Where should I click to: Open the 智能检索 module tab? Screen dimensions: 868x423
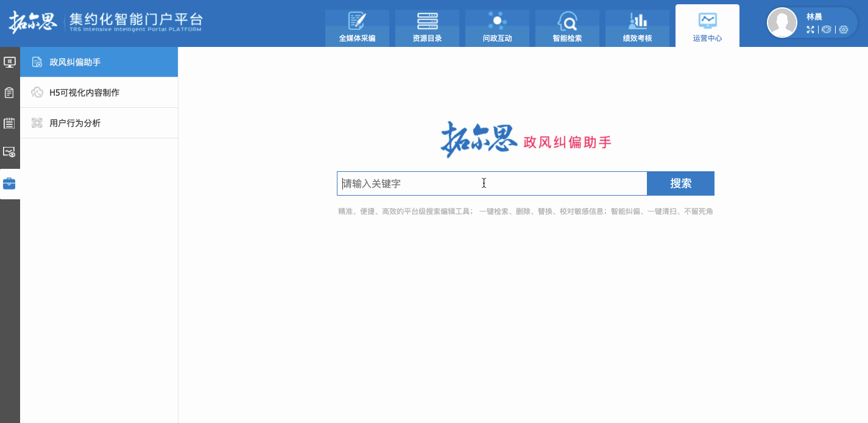click(x=567, y=28)
